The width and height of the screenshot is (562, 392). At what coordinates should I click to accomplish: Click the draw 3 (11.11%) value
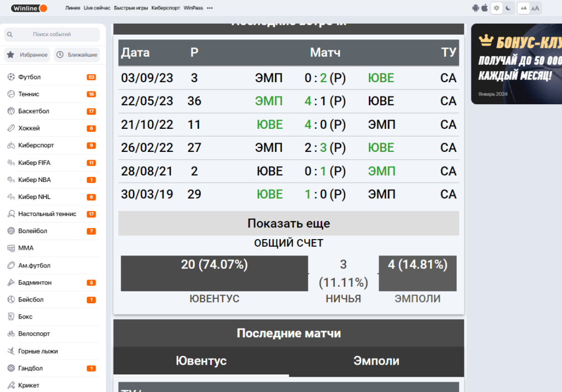coord(344,274)
